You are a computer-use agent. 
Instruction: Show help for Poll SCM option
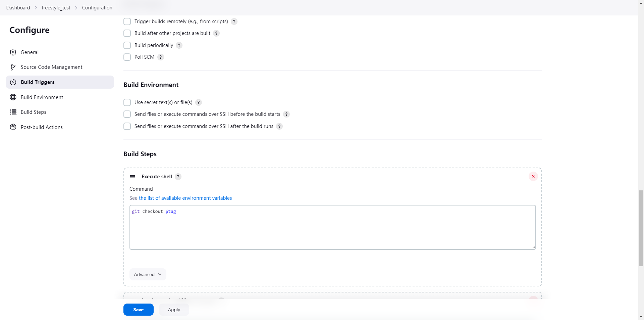click(161, 57)
